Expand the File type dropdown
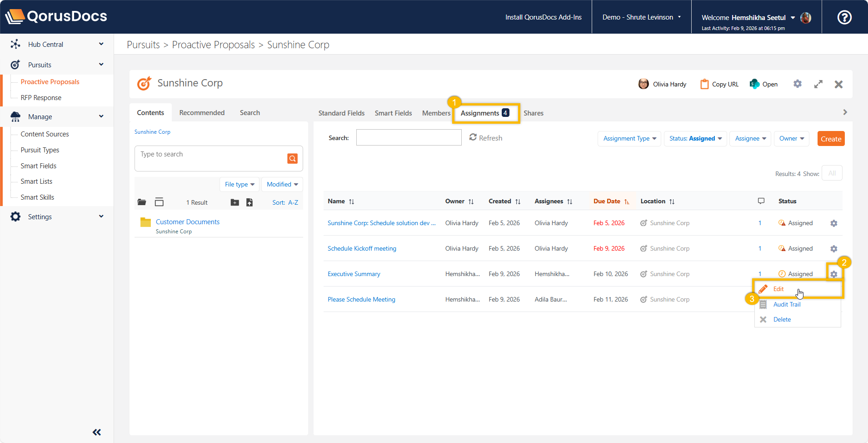 239,184
